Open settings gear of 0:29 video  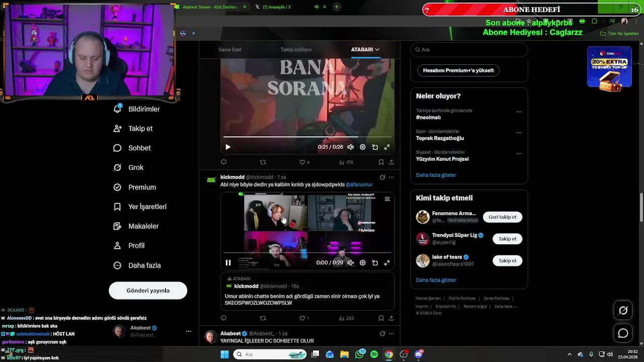coord(363,262)
